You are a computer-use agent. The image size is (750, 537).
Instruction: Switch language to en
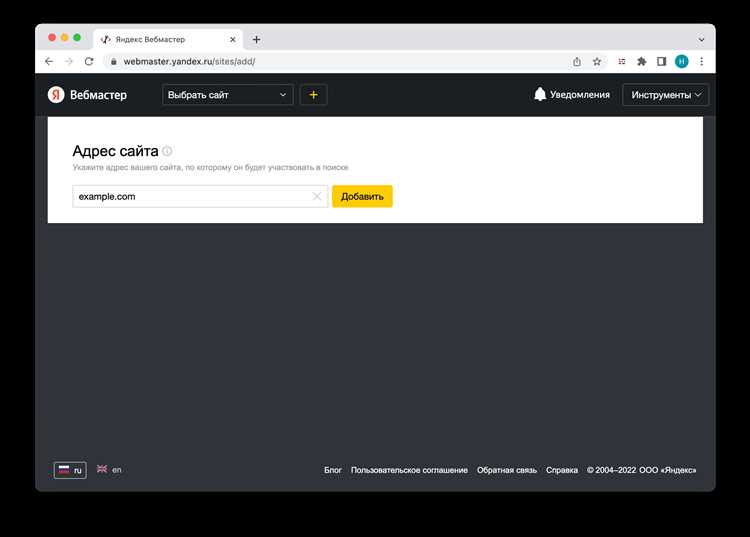109,470
